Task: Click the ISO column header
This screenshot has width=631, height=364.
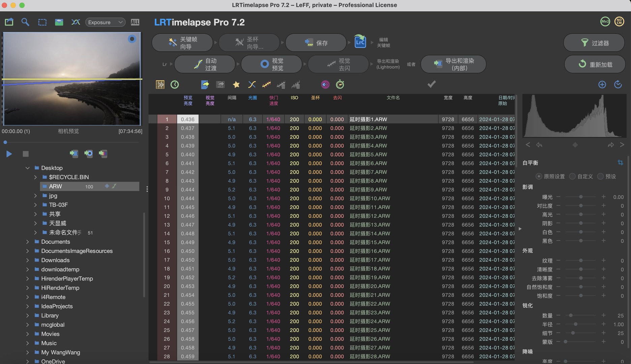Action: (294, 98)
